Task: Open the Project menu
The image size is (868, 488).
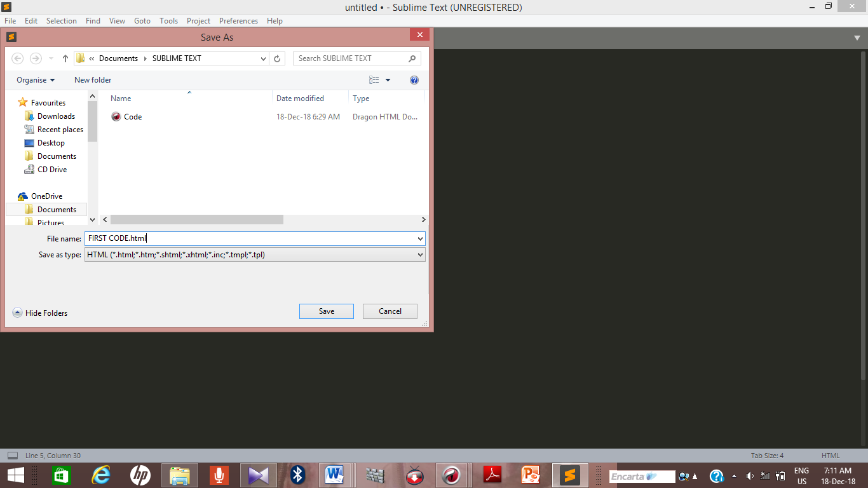Action: coord(199,21)
